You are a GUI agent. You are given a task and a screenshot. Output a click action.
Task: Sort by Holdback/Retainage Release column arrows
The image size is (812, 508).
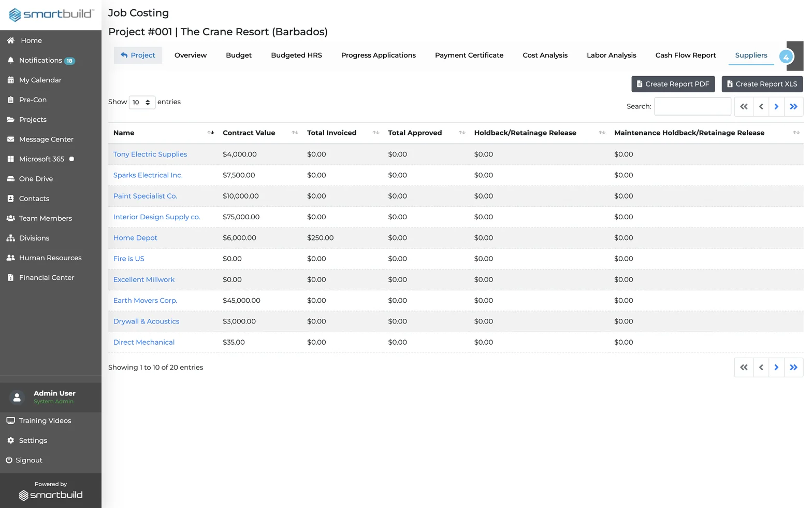coord(602,133)
